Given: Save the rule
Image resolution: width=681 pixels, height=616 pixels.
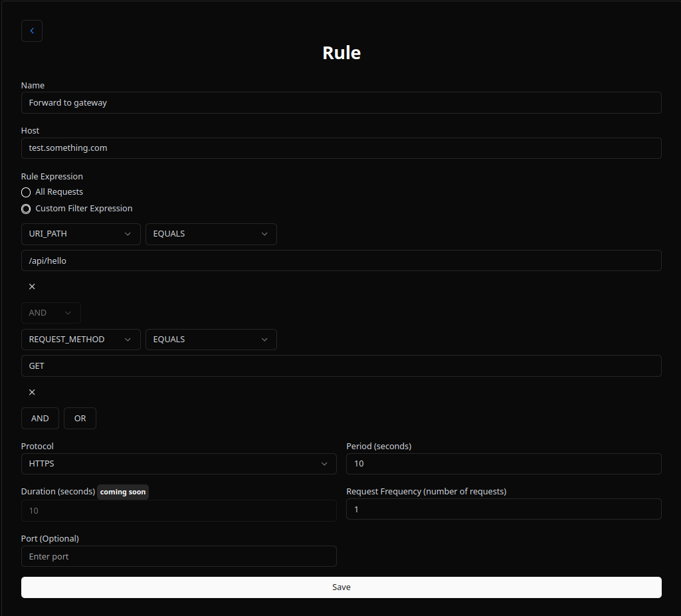Looking at the screenshot, I should coord(341,587).
